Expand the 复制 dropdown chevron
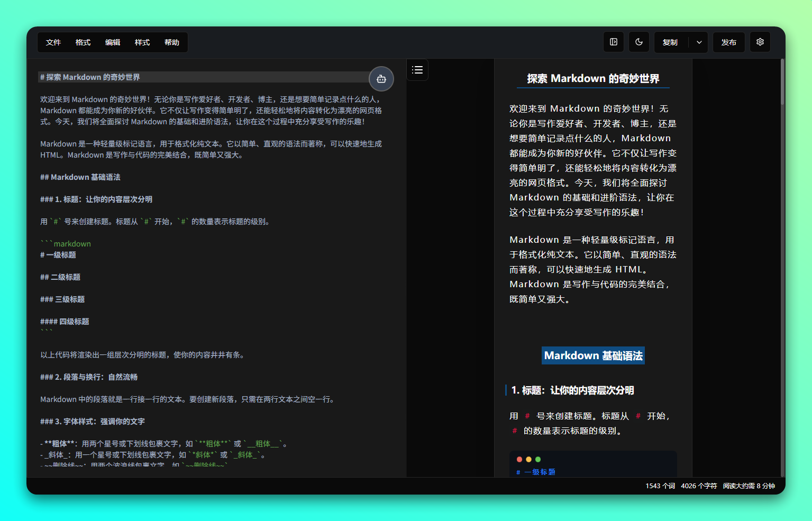This screenshot has width=812, height=521. click(x=699, y=42)
